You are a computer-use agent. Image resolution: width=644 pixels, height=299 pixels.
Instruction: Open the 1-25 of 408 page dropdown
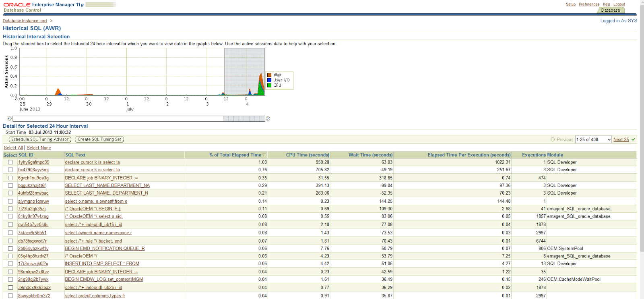point(593,139)
